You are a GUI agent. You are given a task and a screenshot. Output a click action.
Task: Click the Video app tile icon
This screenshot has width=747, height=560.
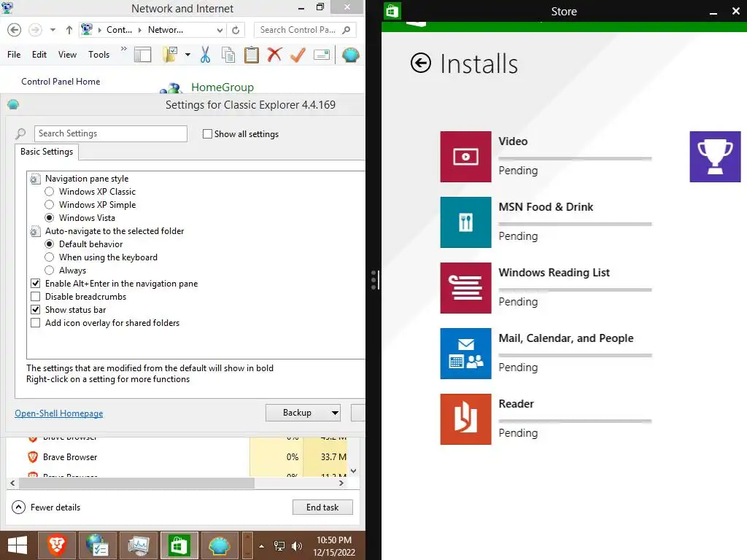pos(465,157)
